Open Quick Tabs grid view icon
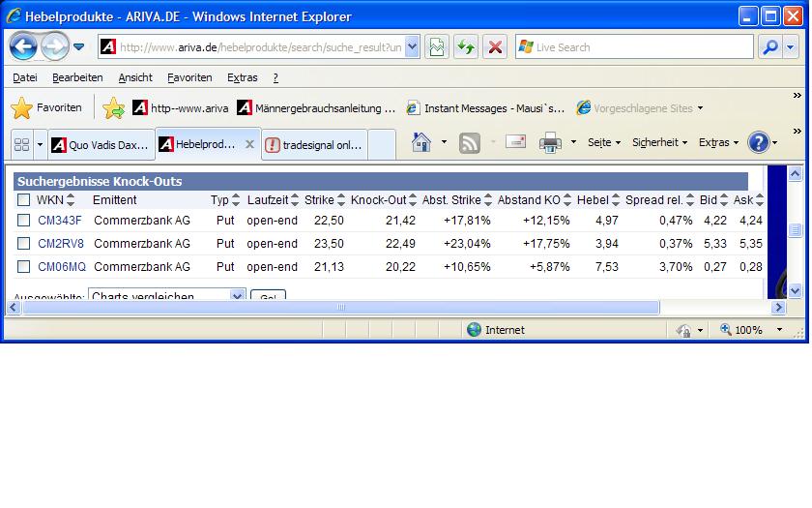 click(21, 144)
